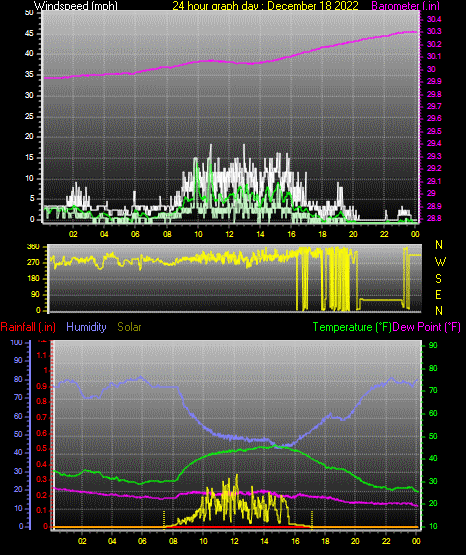Click the 18 hour mark on bottom graph
Viewport: 466px width, 555px height.
click(x=325, y=541)
